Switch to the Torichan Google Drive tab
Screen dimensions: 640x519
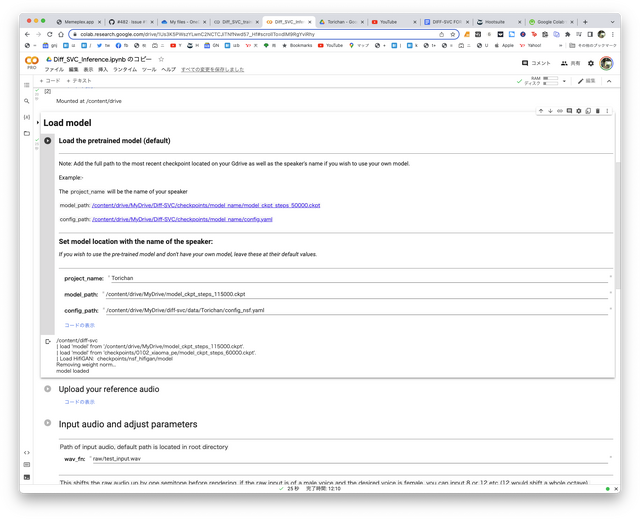pos(342,22)
